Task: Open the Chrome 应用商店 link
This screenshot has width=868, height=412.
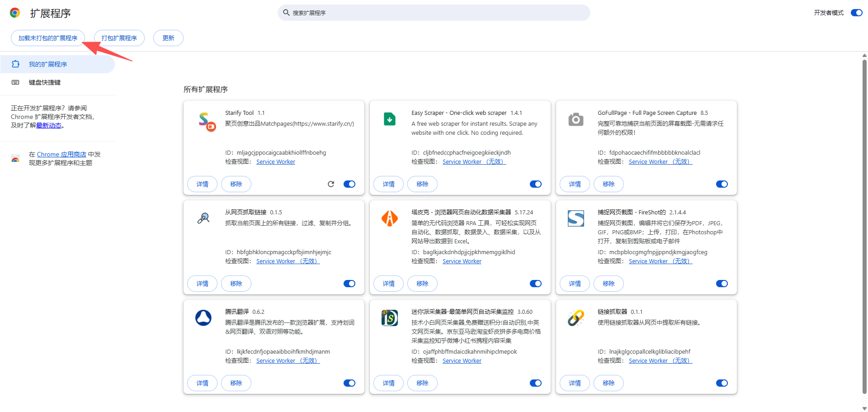Action: point(61,154)
